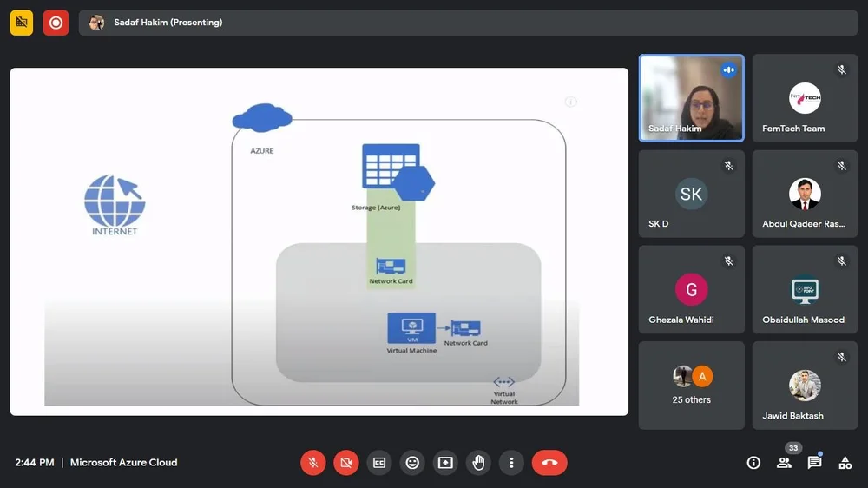
Task: Click the red recording indicator button
Action: point(56,23)
